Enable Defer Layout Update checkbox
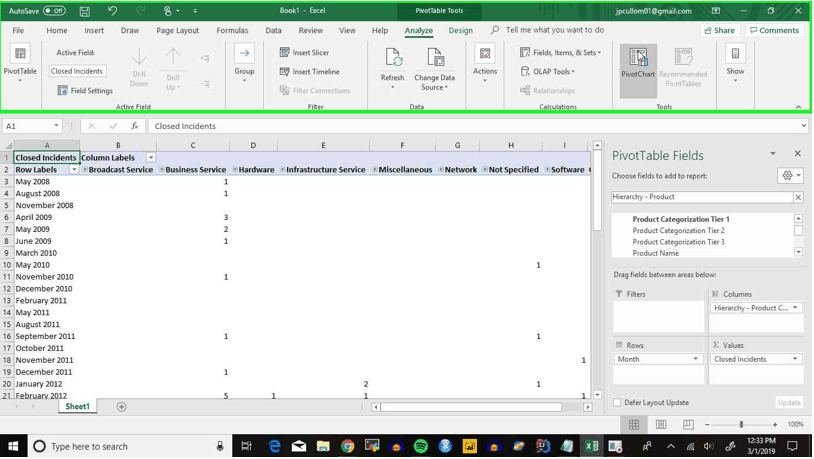This screenshot has width=814, height=459. (x=617, y=403)
